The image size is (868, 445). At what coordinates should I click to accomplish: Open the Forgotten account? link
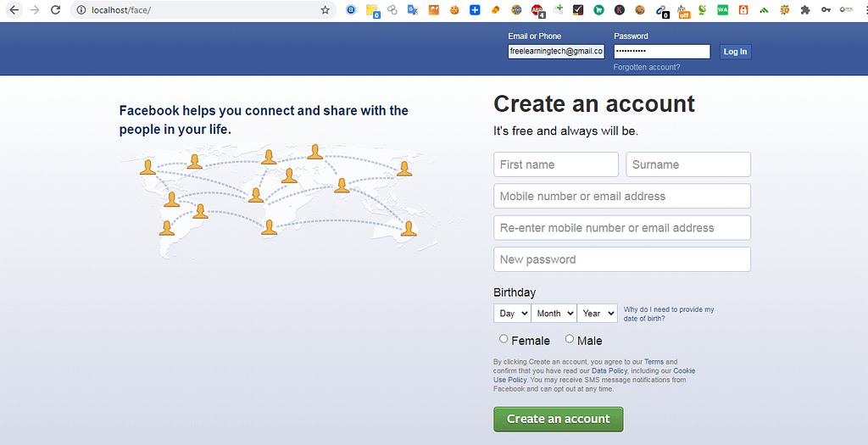point(647,67)
